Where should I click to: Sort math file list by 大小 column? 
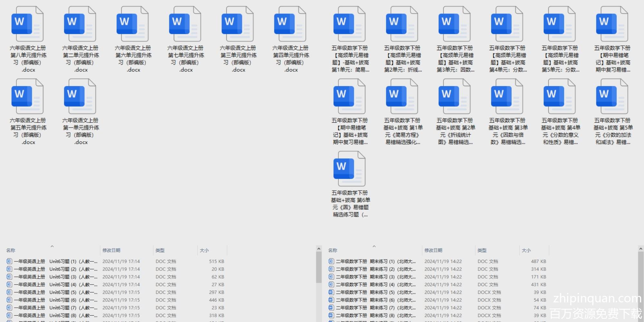point(526,251)
